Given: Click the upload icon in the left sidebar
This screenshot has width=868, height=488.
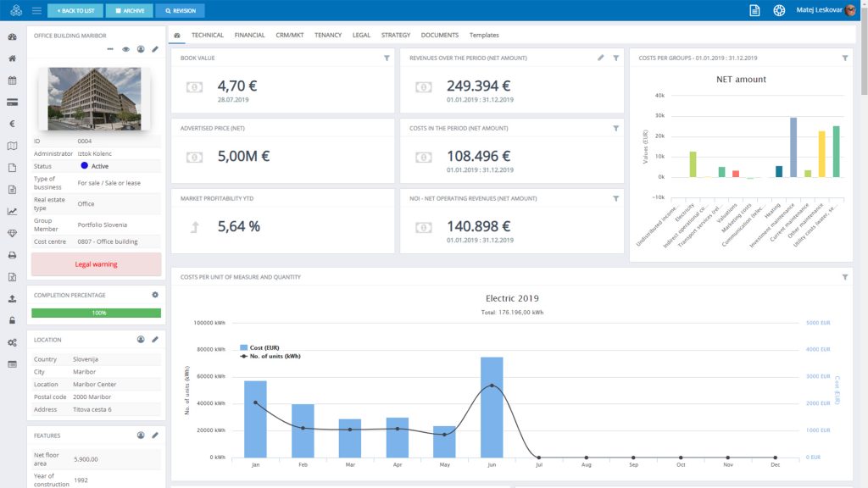Looking at the screenshot, I should [x=12, y=299].
